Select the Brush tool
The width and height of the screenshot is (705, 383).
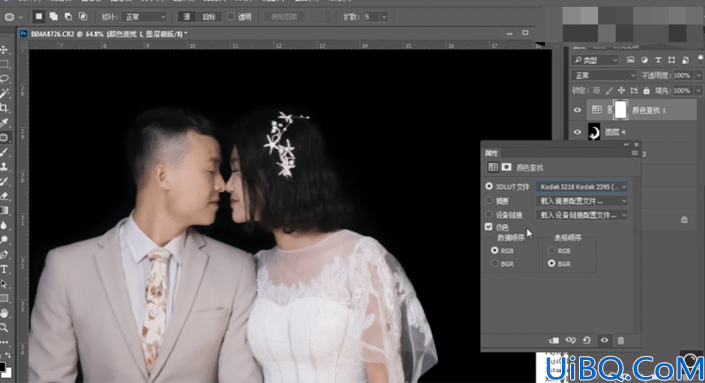tap(4, 152)
